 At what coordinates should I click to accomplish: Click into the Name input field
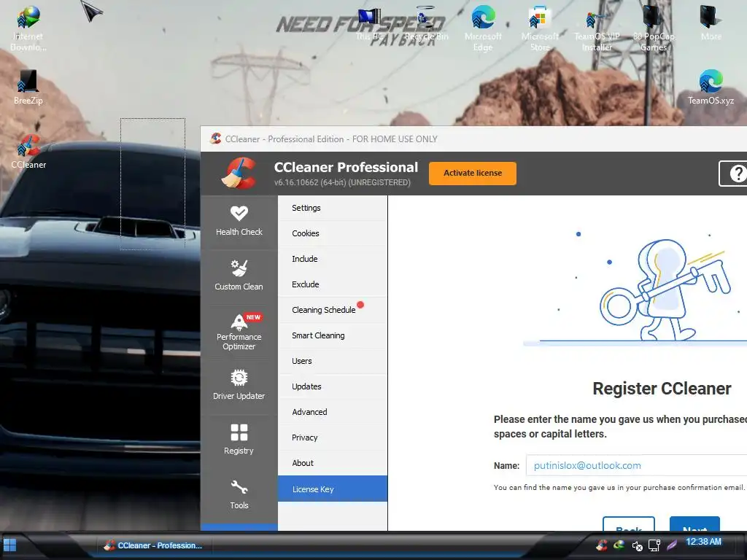[636, 465]
